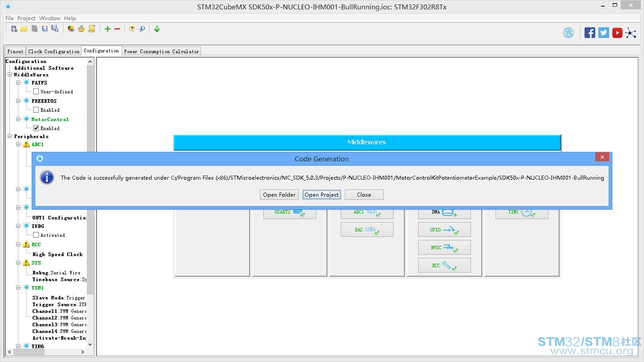The height and width of the screenshot is (362, 644).
Task: Click the green download arrow icon
Action: pyautogui.click(x=157, y=29)
